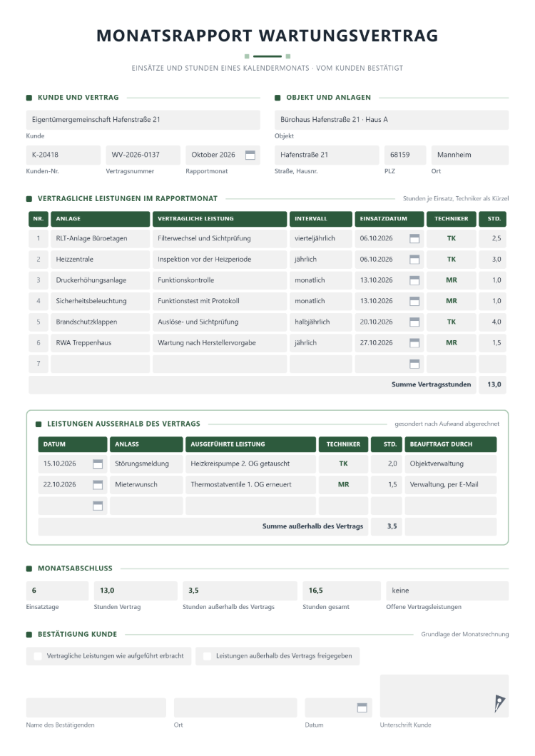Screen dimensions: 535x756
Task: Click cell Wartung nach Herstellervorgabe
Action: click(220, 343)
